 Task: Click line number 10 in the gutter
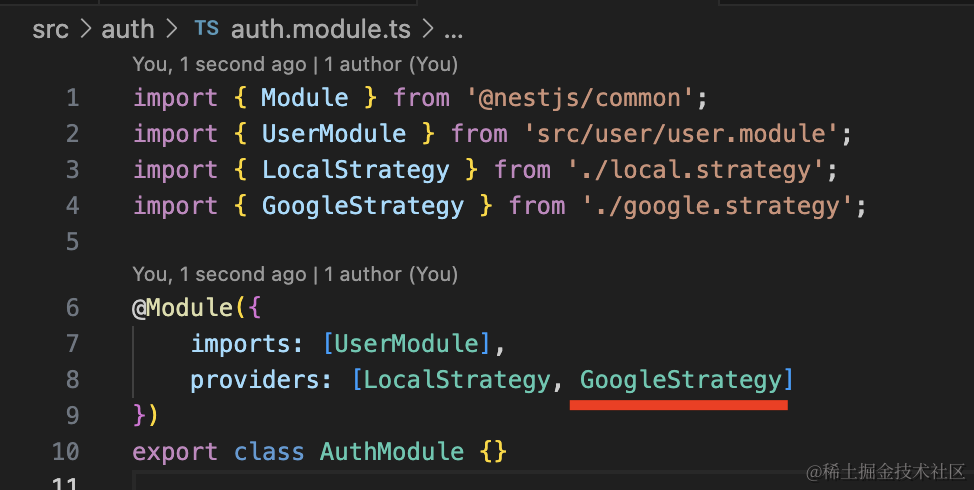click(66, 451)
